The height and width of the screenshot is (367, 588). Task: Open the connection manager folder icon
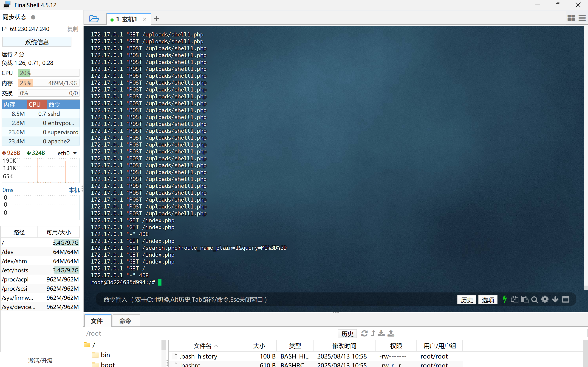tap(94, 19)
